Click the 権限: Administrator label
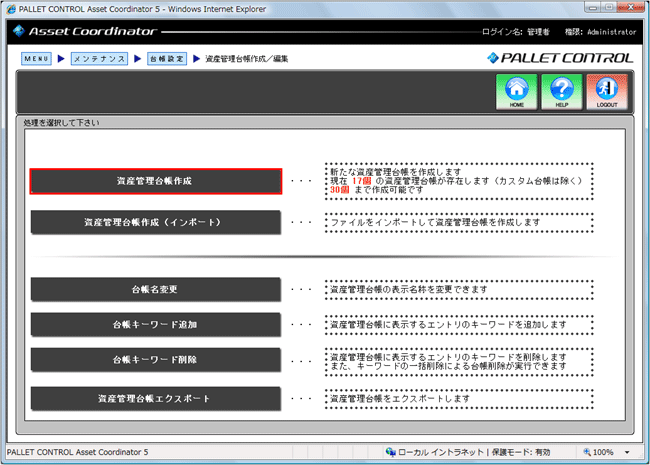The width and height of the screenshot is (650, 465). [x=600, y=32]
